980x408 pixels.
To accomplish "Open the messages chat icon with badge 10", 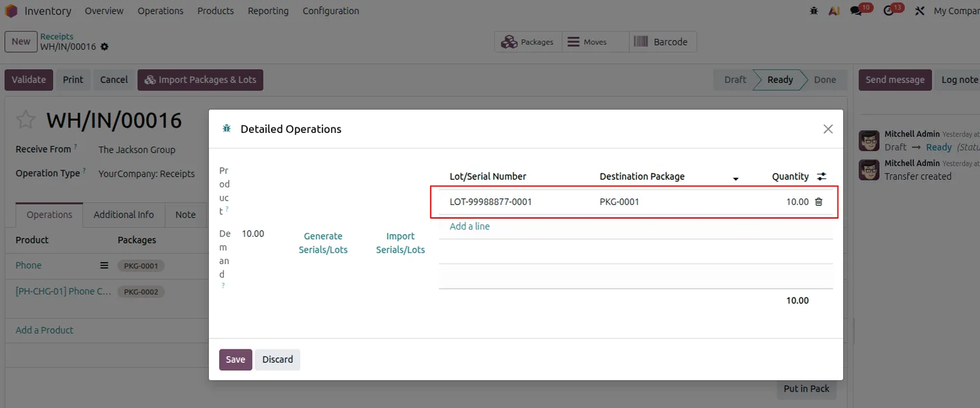I will point(856,11).
